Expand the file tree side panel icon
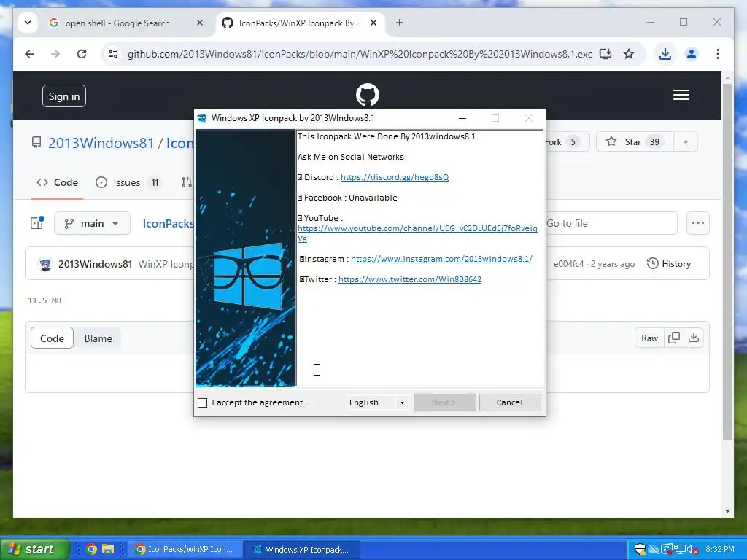The image size is (747, 560). [x=37, y=223]
